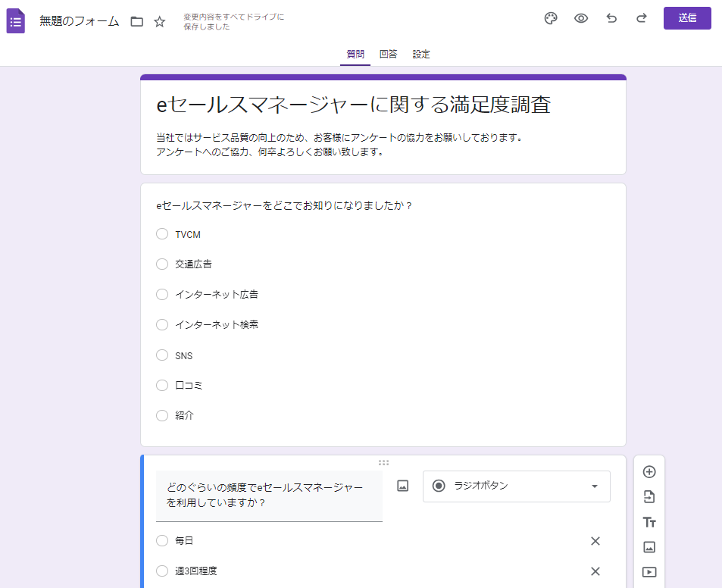
Task: Click the first question title text
Action: (284, 205)
